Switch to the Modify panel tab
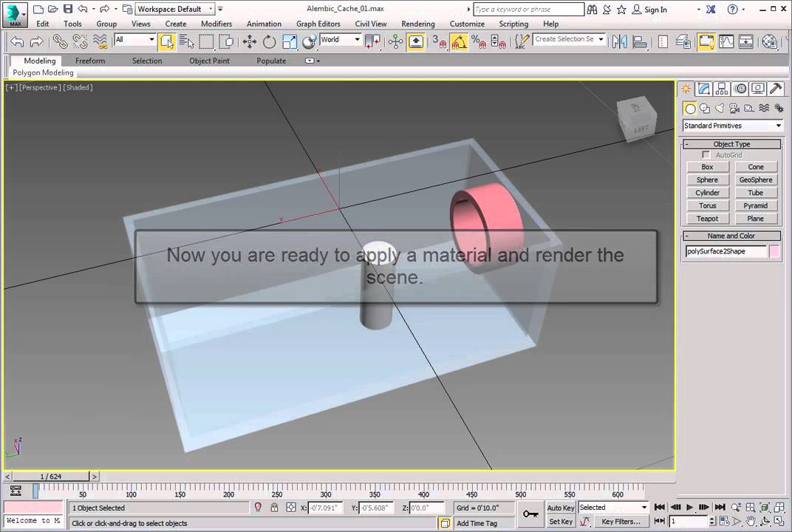This screenshot has width=792, height=532. [x=703, y=89]
